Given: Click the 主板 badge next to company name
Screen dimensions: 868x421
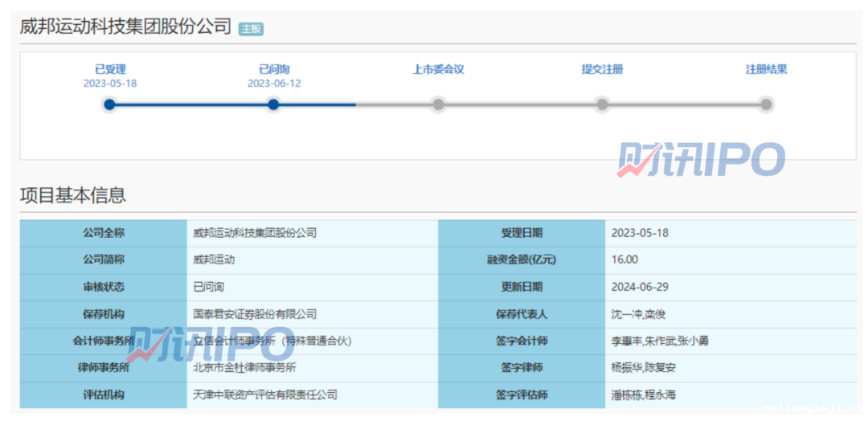Looking at the screenshot, I should pyautogui.click(x=251, y=29).
